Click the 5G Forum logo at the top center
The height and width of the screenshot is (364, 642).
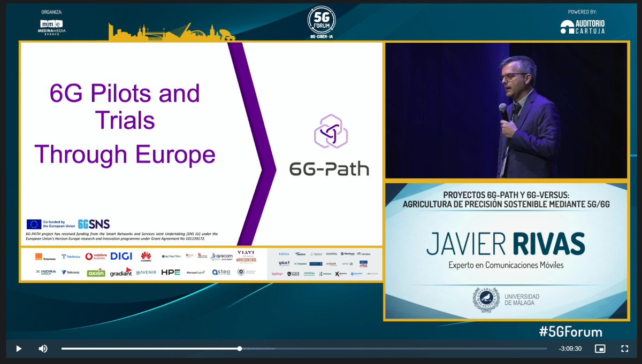tap(322, 21)
